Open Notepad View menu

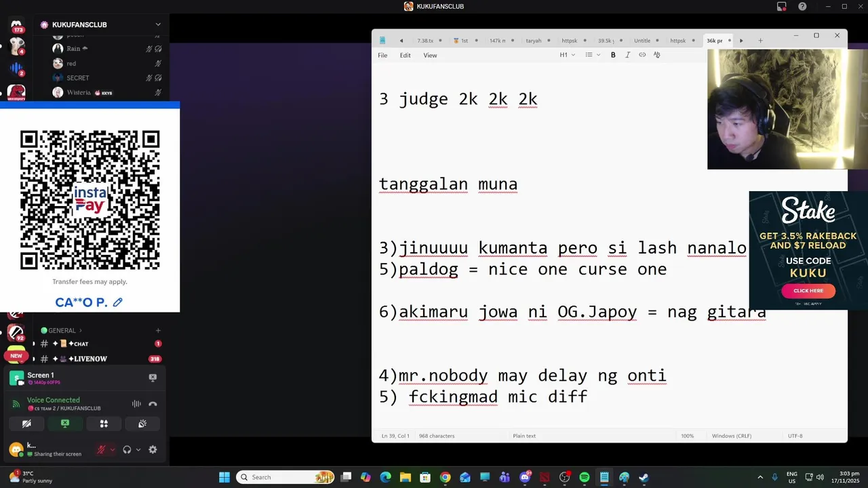click(x=430, y=55)
